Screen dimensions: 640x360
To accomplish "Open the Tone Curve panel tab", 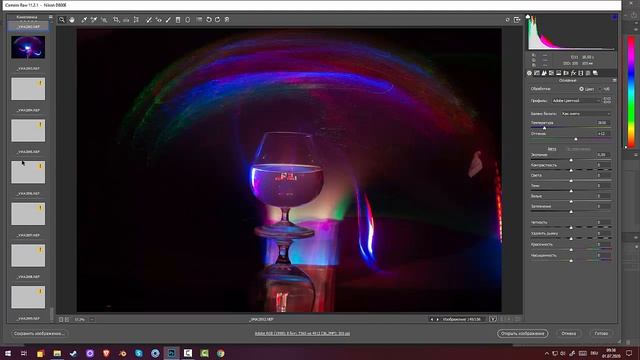I will (x=537, y=73).
